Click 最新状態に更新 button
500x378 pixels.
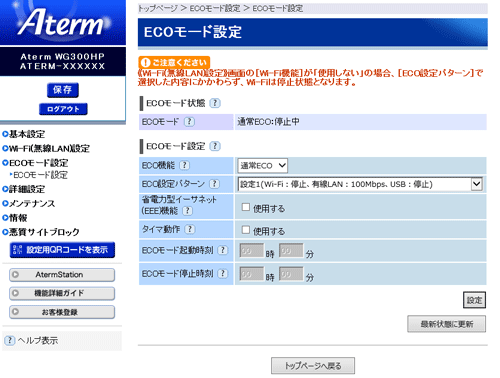446,324
